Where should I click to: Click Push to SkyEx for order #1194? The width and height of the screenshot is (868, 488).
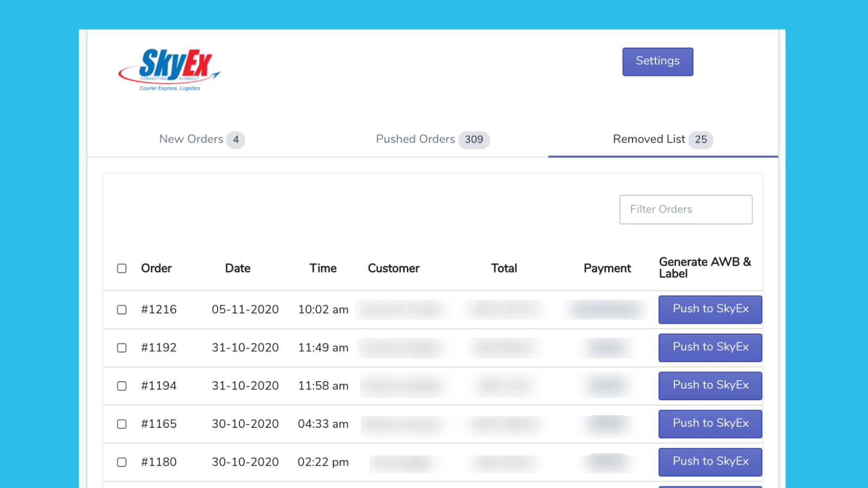pos(710,386)
